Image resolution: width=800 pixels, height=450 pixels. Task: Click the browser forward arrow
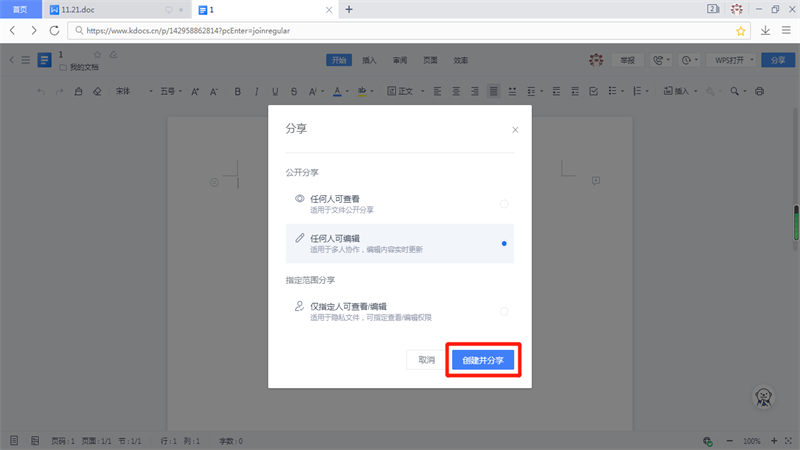tap(34, 31)
